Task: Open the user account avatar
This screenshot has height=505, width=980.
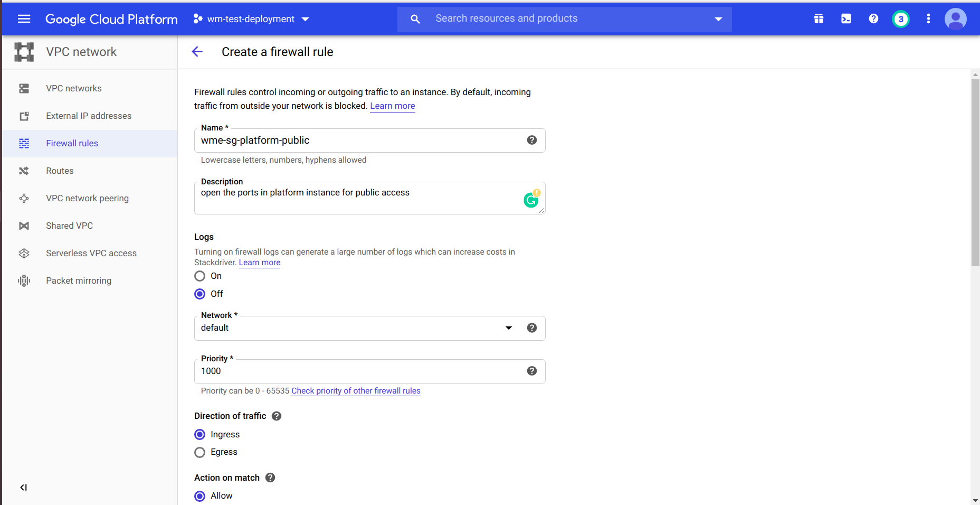Action: (955, 19)
